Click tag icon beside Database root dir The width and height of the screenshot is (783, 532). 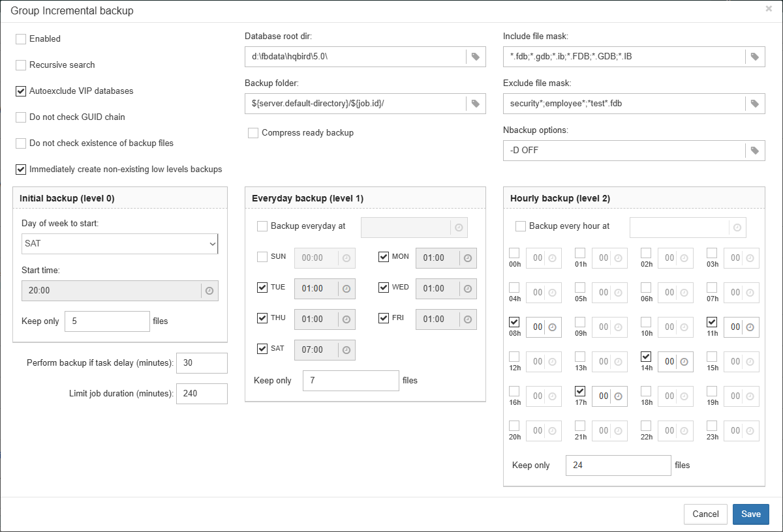click(x=476, y=57)
